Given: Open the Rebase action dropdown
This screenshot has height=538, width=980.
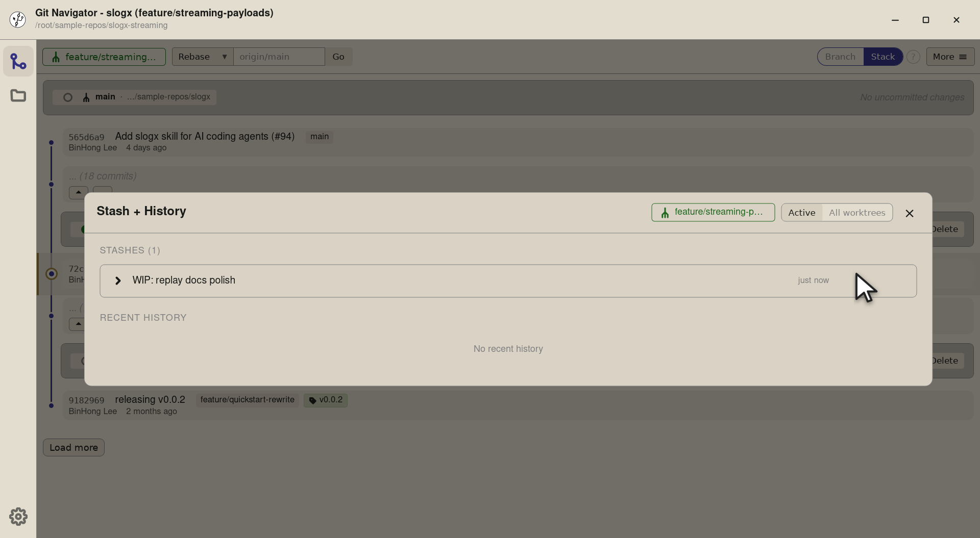Looking at the screenshot, I should pyautogui.click(x=203, y=57).
